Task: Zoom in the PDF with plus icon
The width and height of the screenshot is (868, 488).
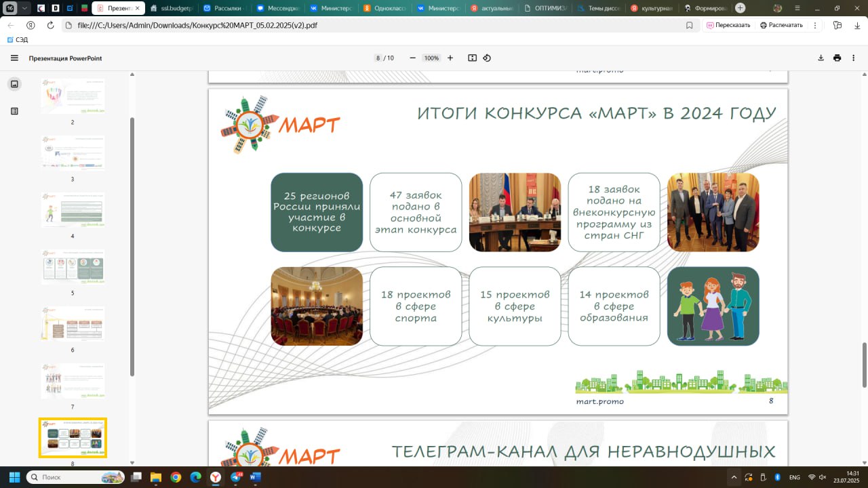Action: coord(450,58)
